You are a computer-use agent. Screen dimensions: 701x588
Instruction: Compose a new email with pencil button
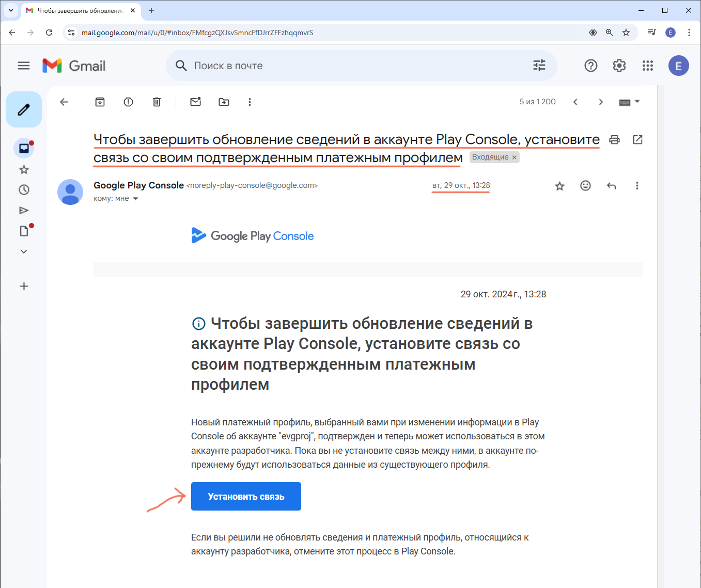tap(24, 109)
